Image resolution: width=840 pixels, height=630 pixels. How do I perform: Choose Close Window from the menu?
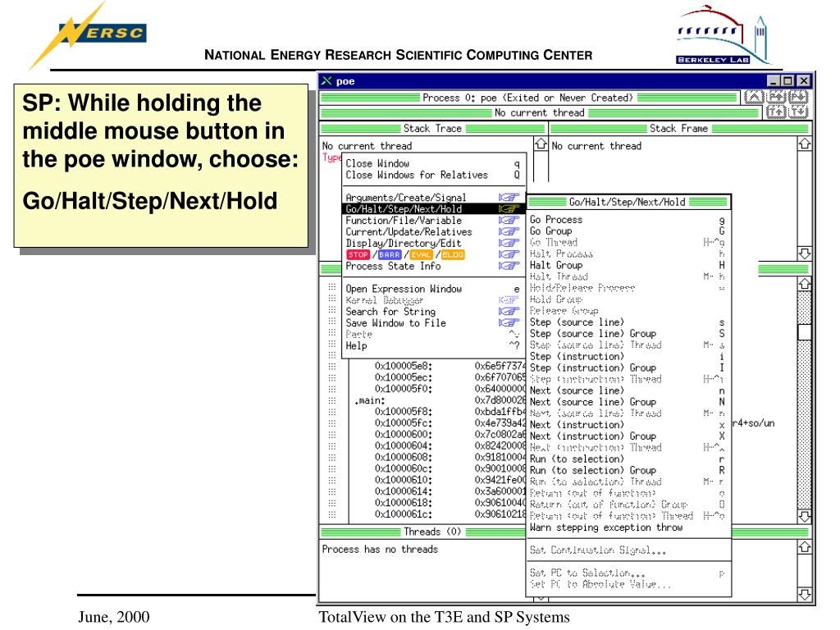pos(433,163)
